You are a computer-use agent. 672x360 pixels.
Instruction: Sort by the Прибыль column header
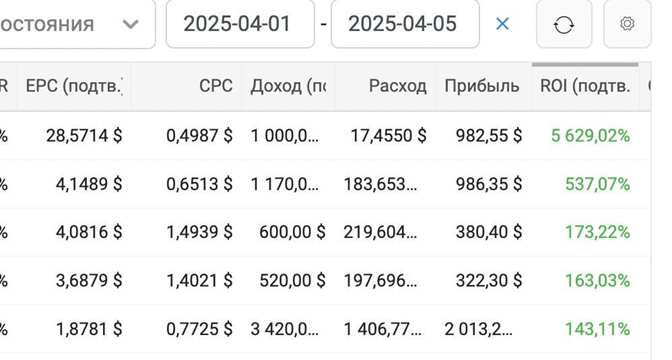pos(482,86)
